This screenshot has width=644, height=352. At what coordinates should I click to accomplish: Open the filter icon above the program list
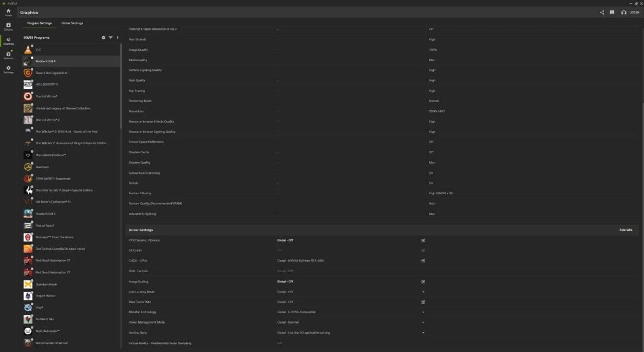(x=110, y=38)
